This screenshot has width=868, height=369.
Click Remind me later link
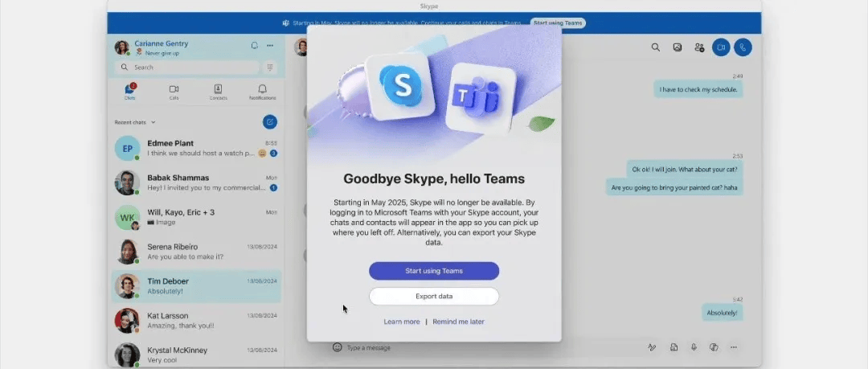point(458,322)
